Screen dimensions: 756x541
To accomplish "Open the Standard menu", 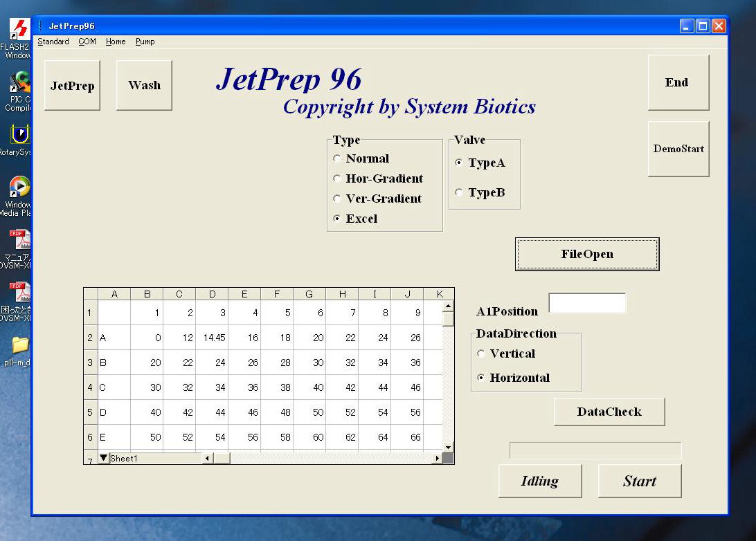I will point(53,42).
